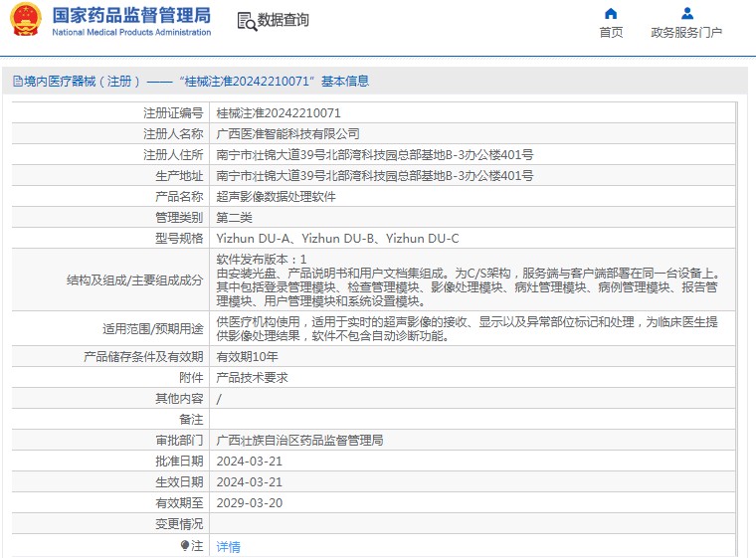Click the 产品储存条件及有效期 row label

click(x=143, y=356)
